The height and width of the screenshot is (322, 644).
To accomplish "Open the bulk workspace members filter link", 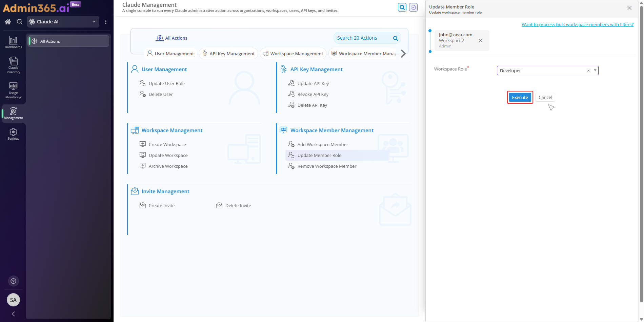I will (578, 24).
